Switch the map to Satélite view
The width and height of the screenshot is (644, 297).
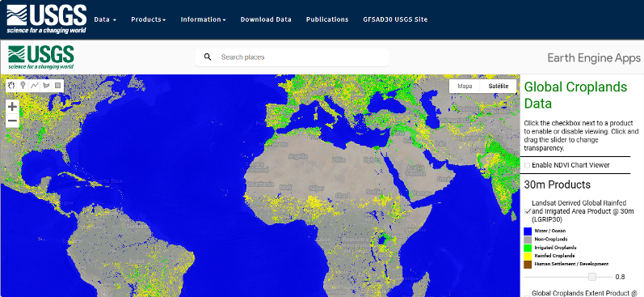pyautogui.click(x=499, y=86)
